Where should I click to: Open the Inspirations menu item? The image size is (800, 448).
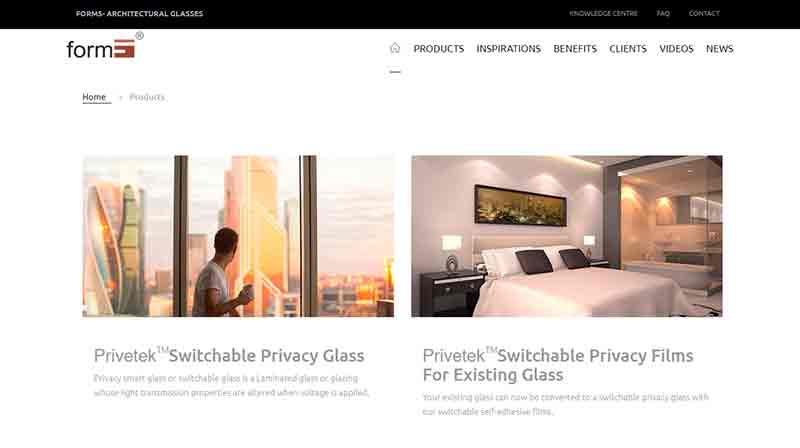[508, 48]
